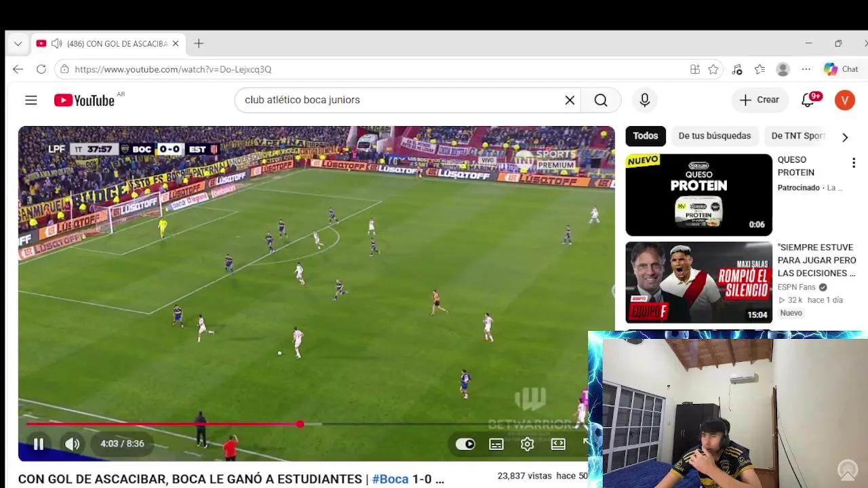
Task: Open the browser favorites list
Action: pos(759,69)
